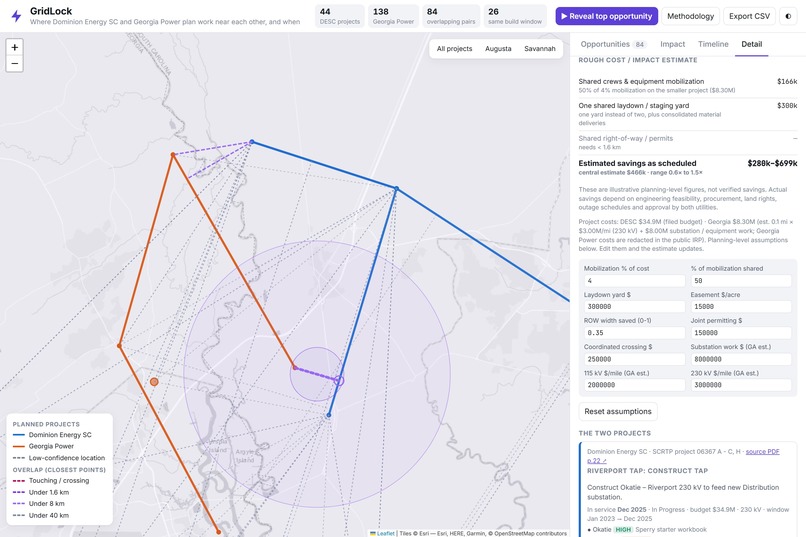This screenshot has width=806, height=537.
Task: Open the source PDF p.22 link
Action: point(763,452)
